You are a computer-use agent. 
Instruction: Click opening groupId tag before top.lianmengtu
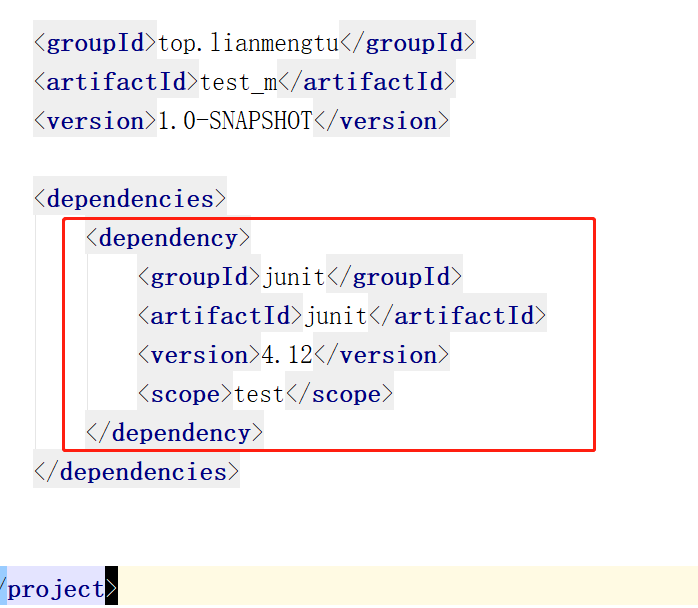(x=95, y=43)
